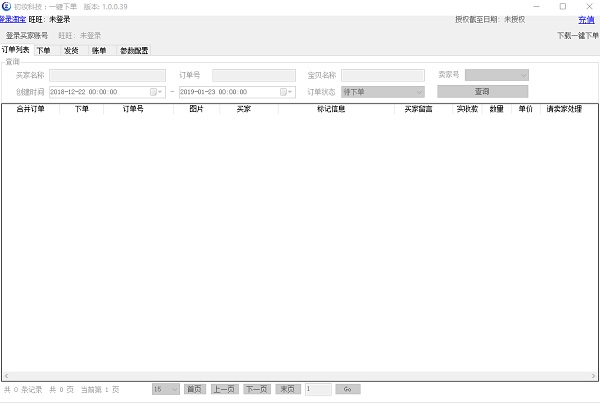This screenshot has width=600, height=403.
Task: Click 图片 column header
Action: tap(196, 109)
